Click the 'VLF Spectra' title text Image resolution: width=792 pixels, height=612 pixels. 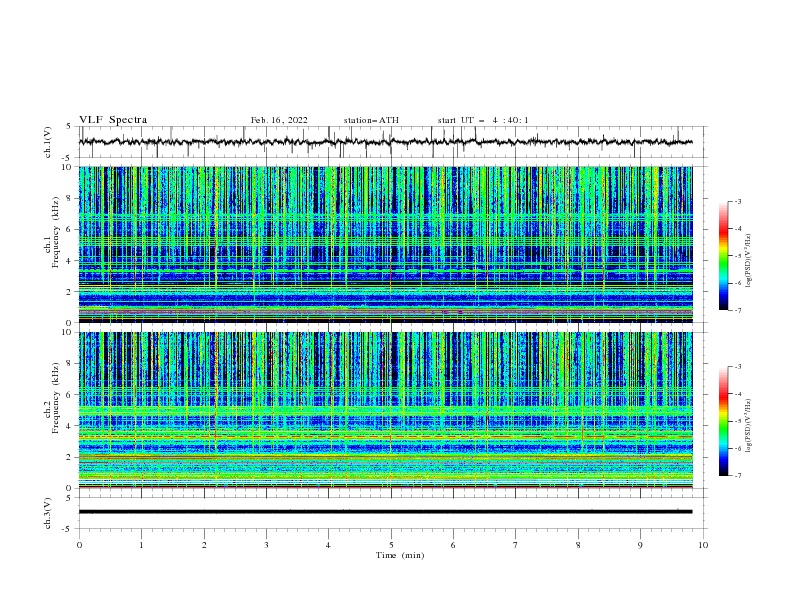tap(113, 120)
